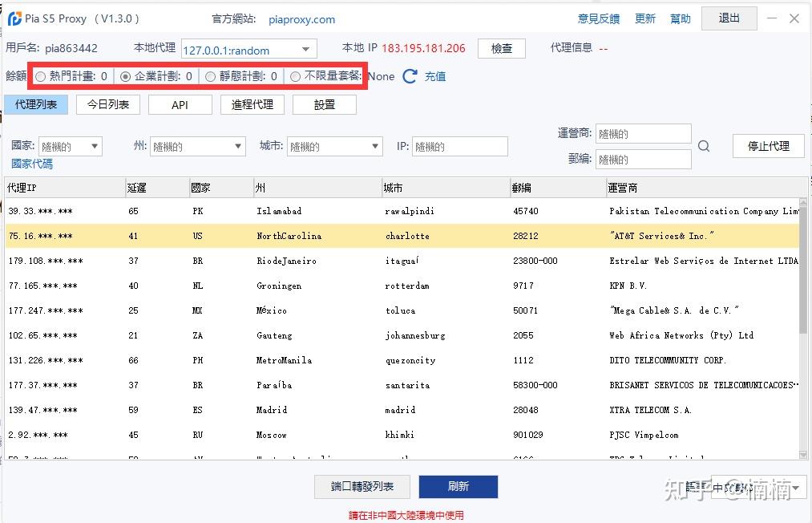Screen dimensions: 812x523
Task: Open the 設置 settings tab
Action: pyautogui.click(x=325, y=104)
